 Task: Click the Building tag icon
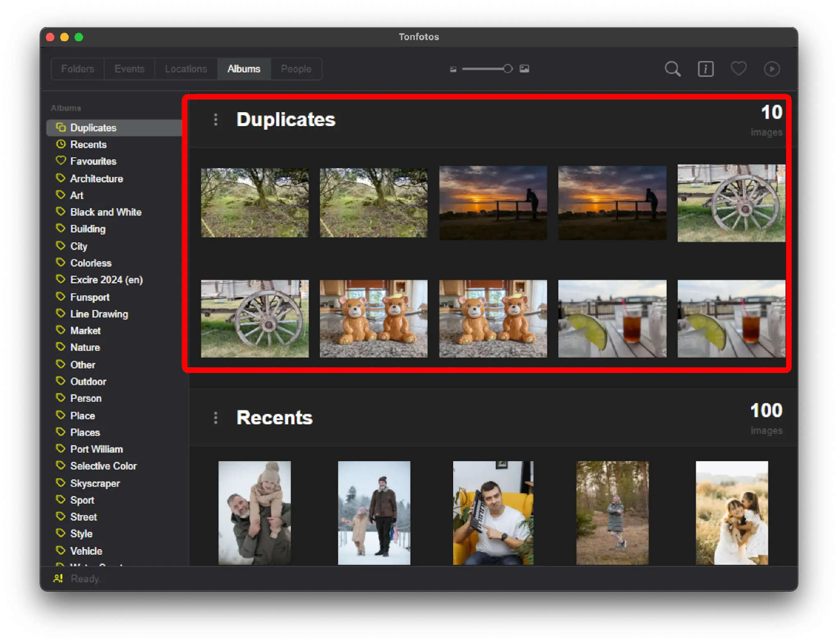click(x=61, y=228)
